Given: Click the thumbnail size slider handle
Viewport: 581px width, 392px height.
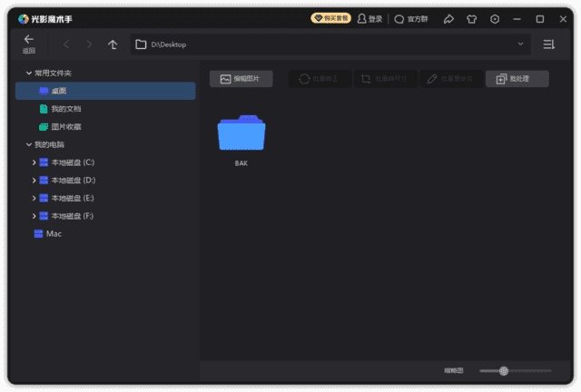Looking at the screenshot, I should pos(504,370).
